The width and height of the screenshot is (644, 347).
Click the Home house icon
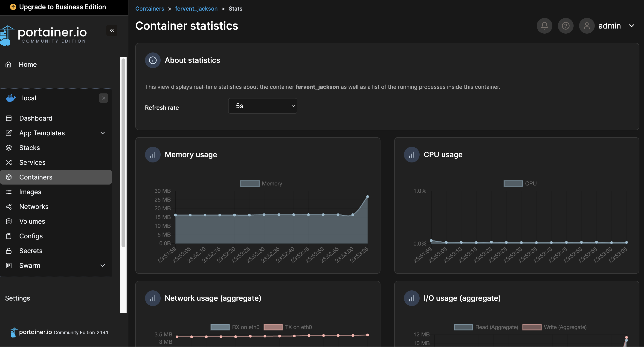[9, 64]
